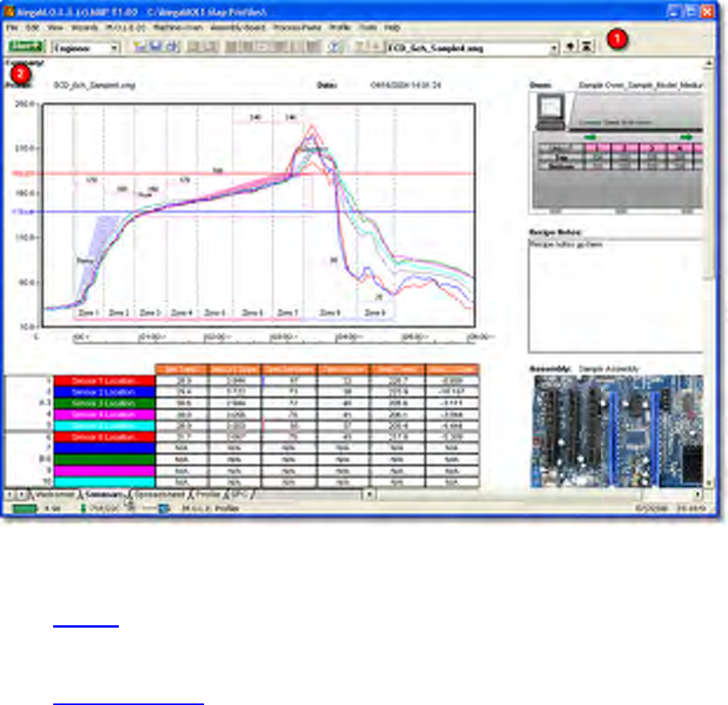
Task: Select the red Sensor 6 Location row
Action: (104, 437)
